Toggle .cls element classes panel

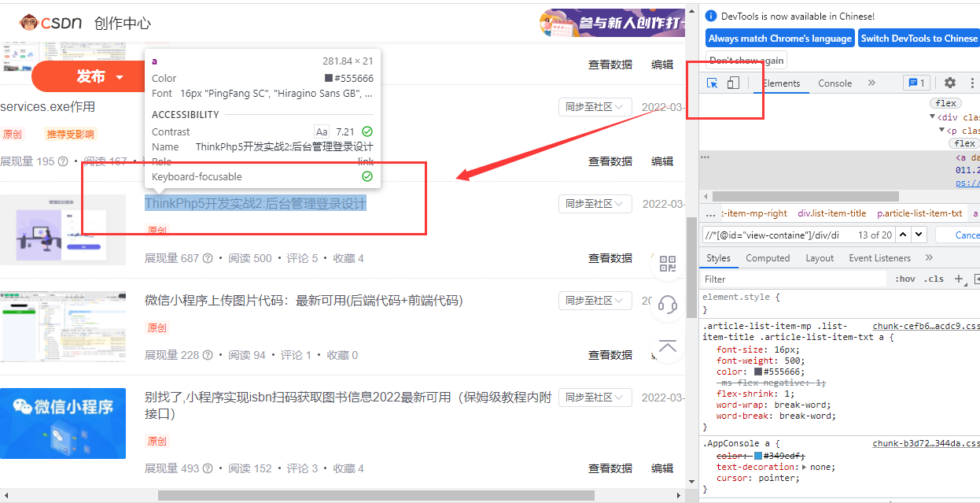click(934, 279)
